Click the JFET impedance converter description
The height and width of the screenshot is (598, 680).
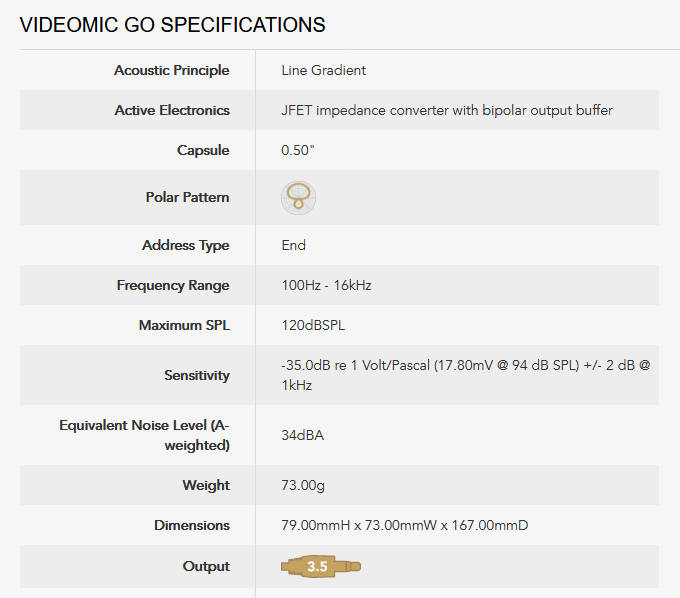click(x=447, y=110)
